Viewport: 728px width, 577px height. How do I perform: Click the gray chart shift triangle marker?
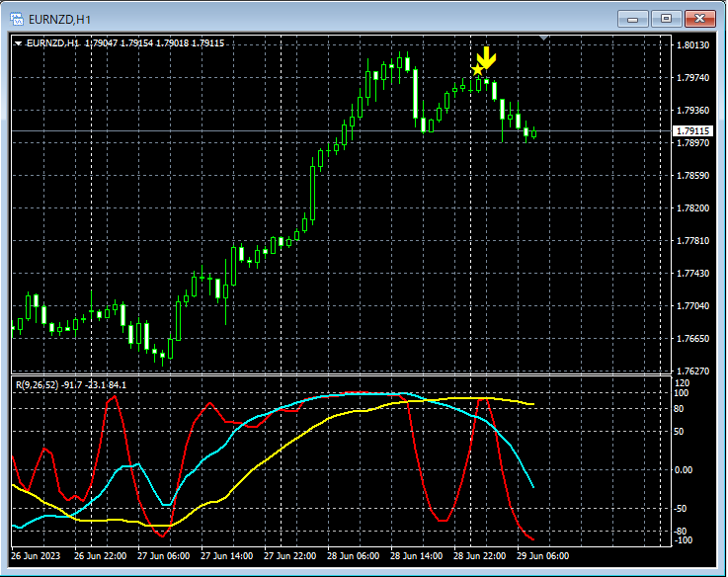(542, 39)
